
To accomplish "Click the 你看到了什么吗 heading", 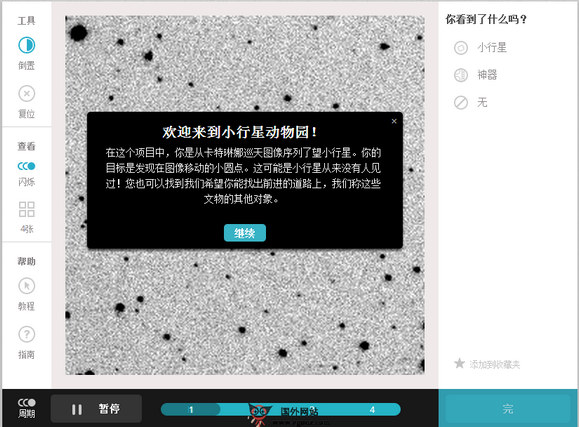I will pos(486,19).
